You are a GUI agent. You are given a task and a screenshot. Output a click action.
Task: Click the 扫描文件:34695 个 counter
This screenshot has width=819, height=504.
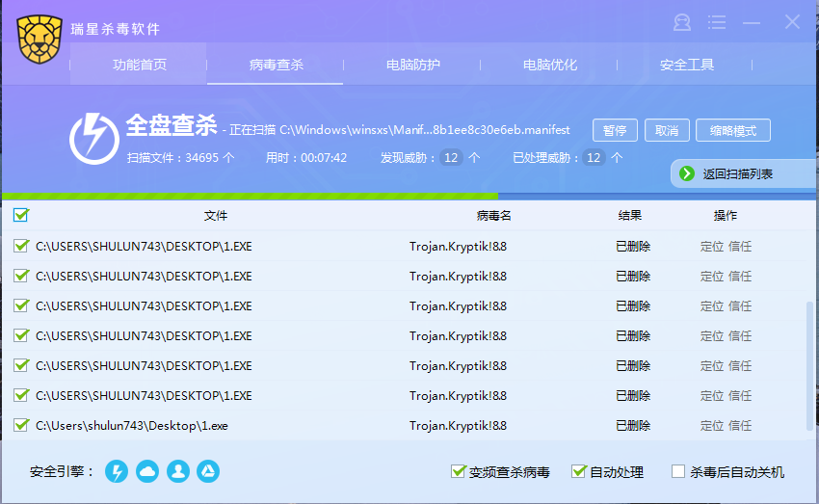181,158
